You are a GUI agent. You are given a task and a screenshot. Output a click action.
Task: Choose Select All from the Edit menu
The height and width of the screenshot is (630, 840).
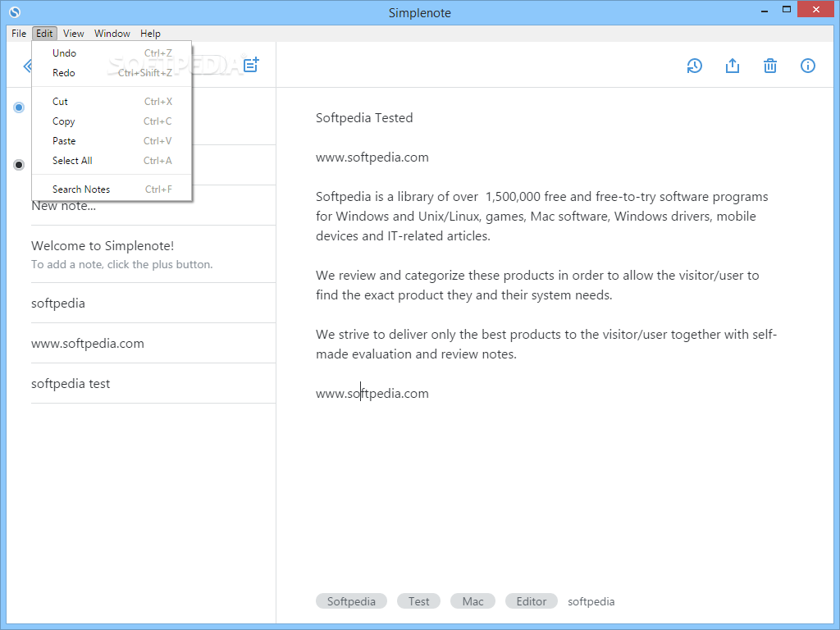[112, 161]
